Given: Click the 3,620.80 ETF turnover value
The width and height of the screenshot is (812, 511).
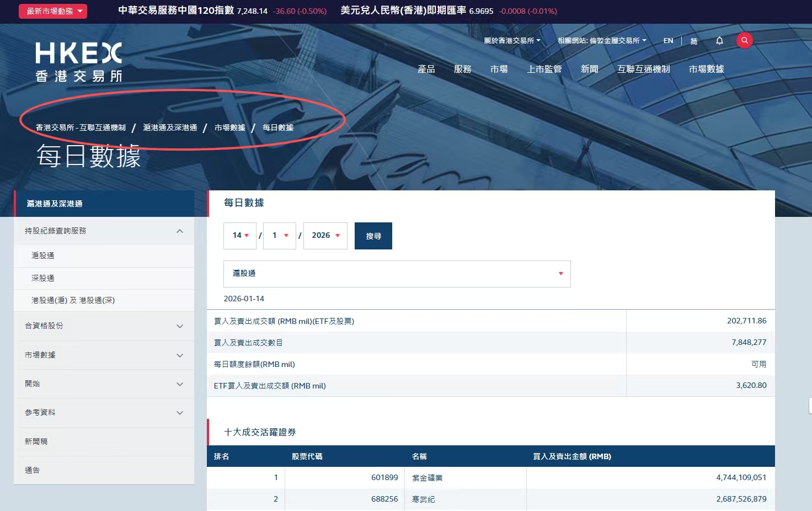Looking at the screenshot, I should (751, 385).
